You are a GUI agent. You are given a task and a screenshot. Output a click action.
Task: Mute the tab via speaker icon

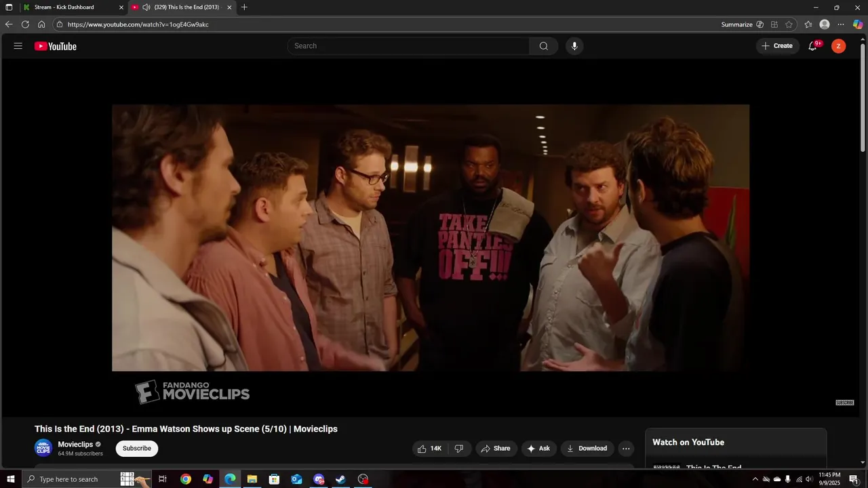pos(146,7)
